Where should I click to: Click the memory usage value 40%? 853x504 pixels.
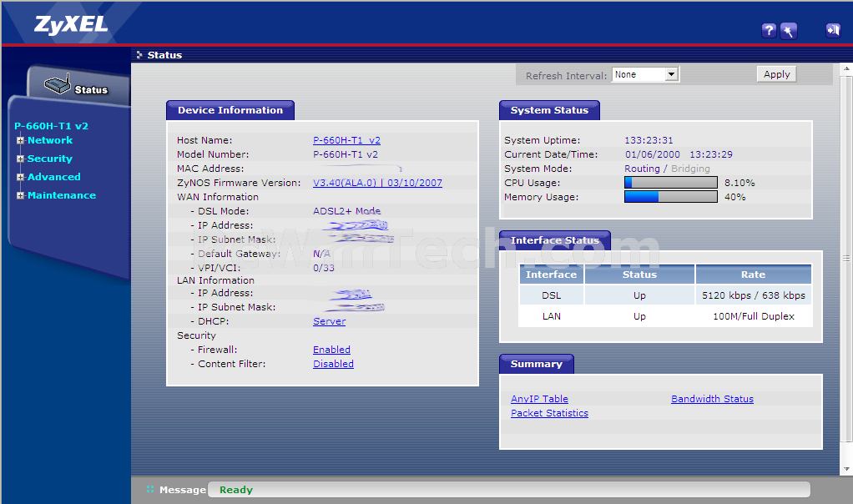click(x=735, y=197)
